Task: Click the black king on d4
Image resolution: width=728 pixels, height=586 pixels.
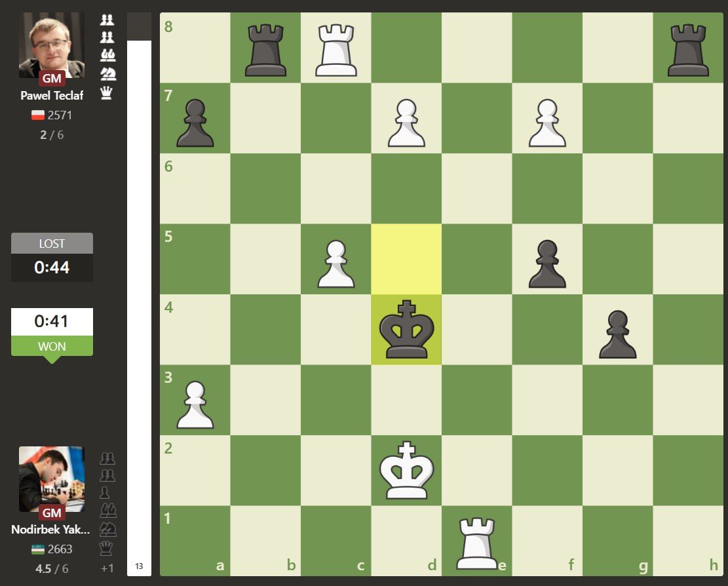Action: pyautogui.click(x=406, y=329)
